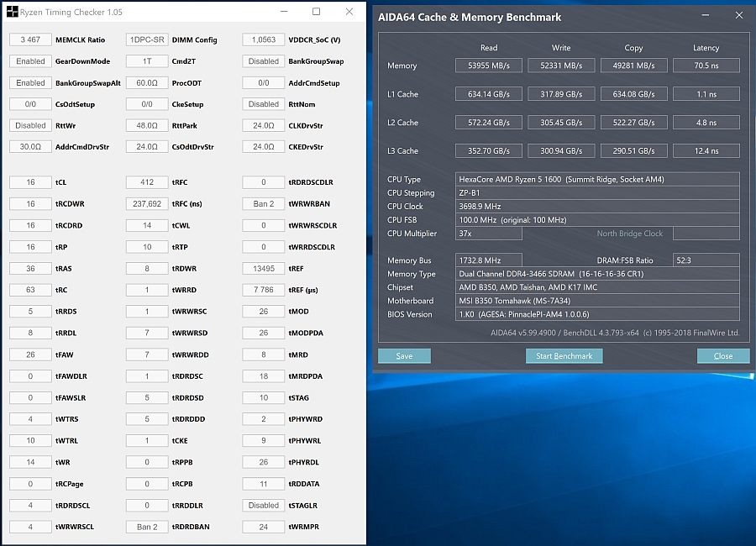Select the Memory Read value field
Viewport: 756px width, 546px height.
[488, 66]
